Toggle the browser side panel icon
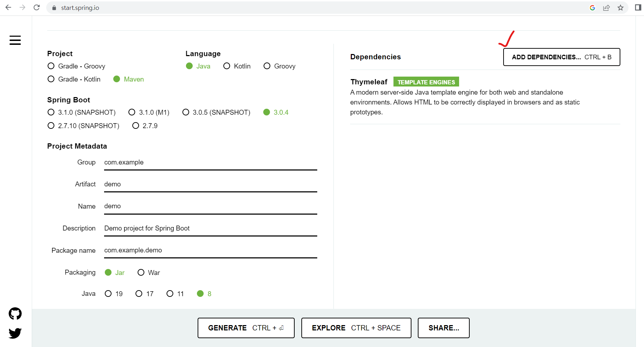This screenshot has width=644, height=347. point(638,7)
